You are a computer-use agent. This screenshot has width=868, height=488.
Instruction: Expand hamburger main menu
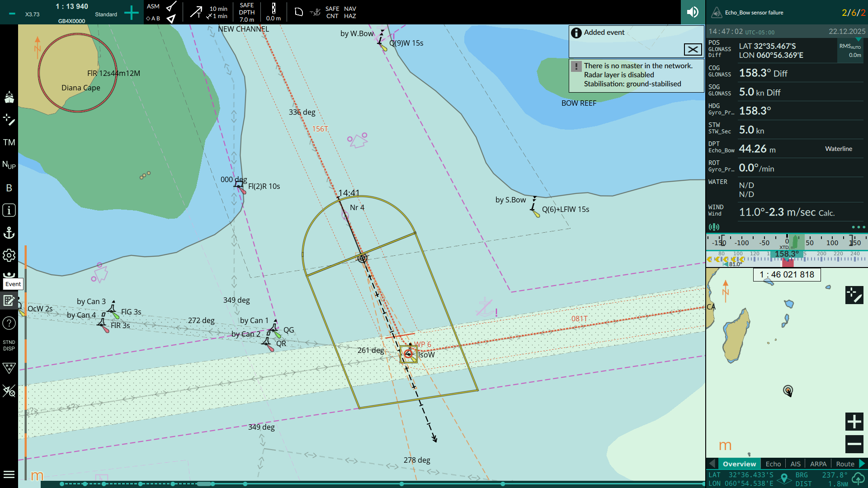(9, 474)
